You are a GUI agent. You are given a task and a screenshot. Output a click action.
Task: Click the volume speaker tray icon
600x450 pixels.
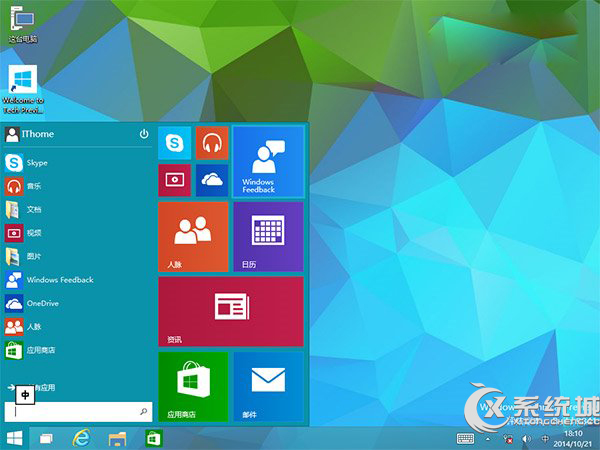527,439
